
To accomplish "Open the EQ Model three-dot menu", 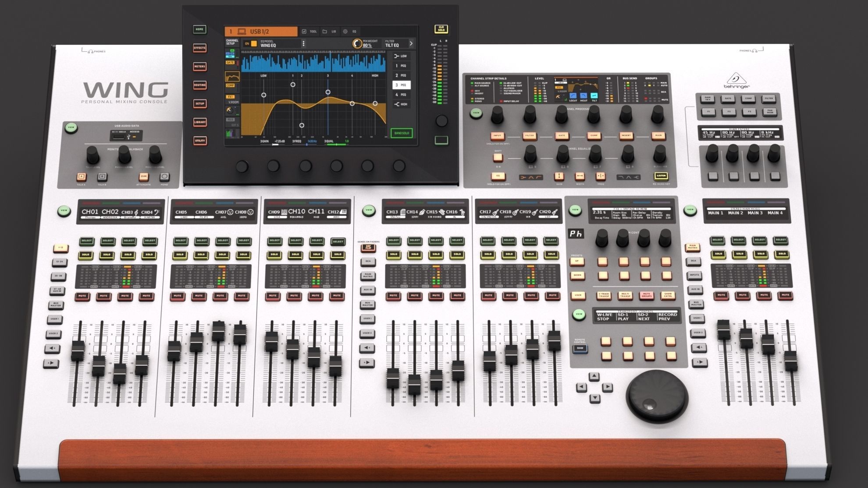I will point(304,42).
